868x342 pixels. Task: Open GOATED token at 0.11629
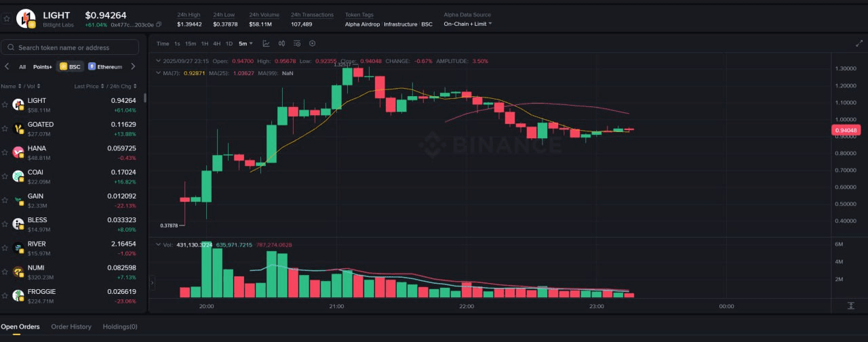tap(73, 129)
